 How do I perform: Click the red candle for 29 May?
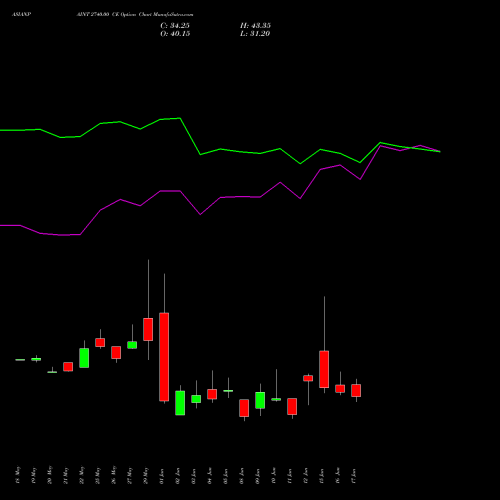pyautogui.click(x=148, y=329)
